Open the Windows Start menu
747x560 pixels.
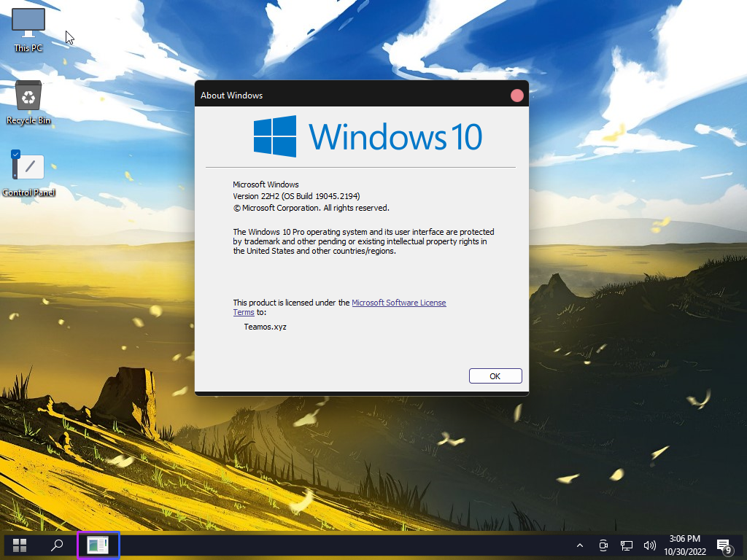coord(20,545)
